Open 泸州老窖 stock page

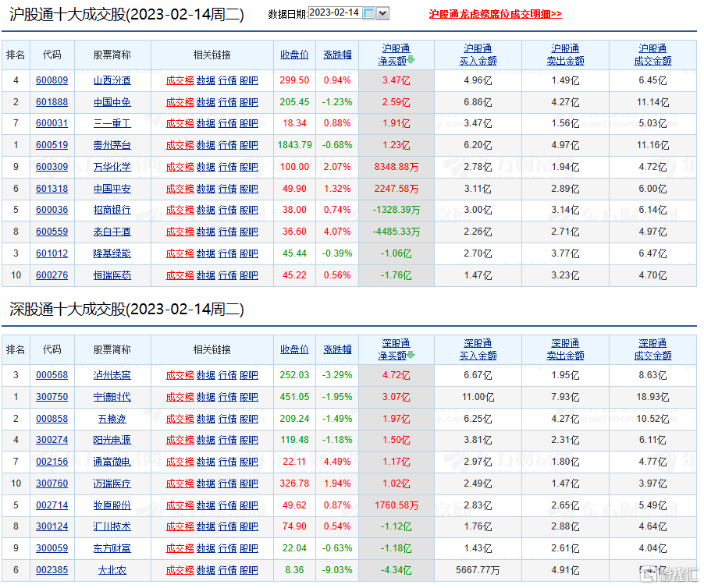click(x=112, y=375)
